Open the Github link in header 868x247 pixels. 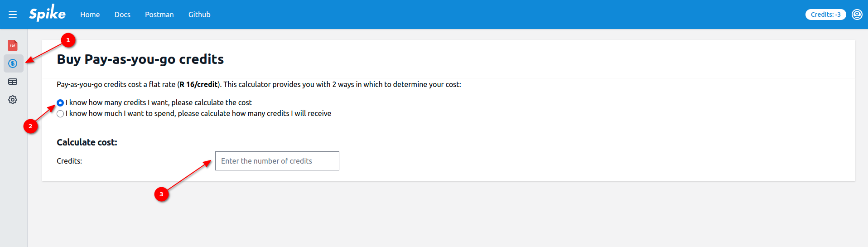[x=199, y=15]
